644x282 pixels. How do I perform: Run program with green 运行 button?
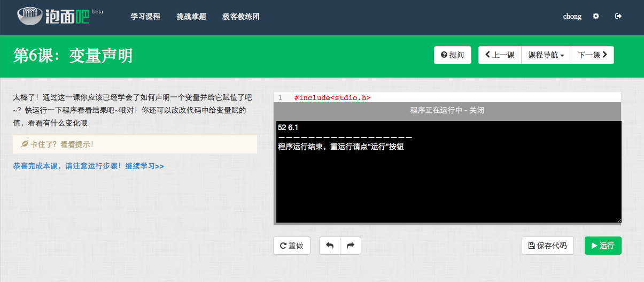(x=603, y=246)
